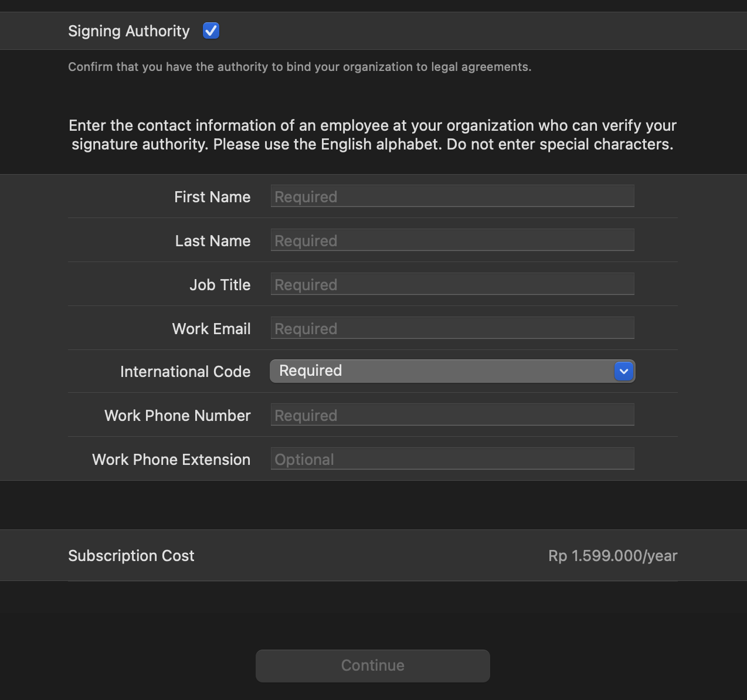Focus the Last Name text field
Viewport: 747px width, 700px height.
[452, 240]
